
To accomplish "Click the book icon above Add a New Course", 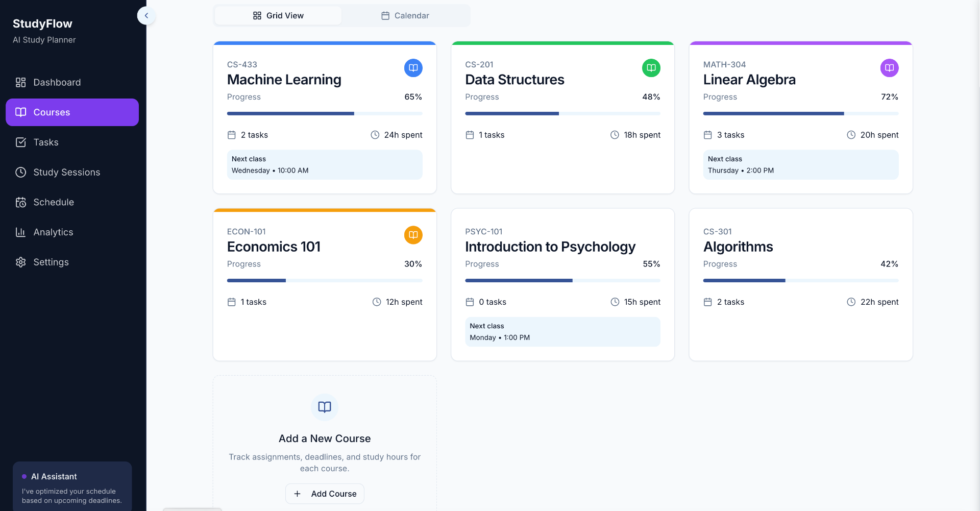I will click(325, 407).
